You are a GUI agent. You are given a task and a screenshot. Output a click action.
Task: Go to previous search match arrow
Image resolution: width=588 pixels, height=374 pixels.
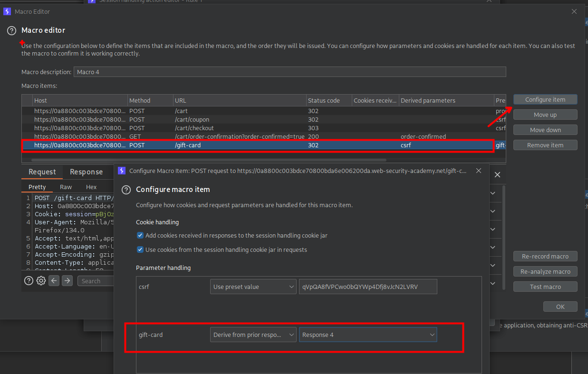pos(54,281)
